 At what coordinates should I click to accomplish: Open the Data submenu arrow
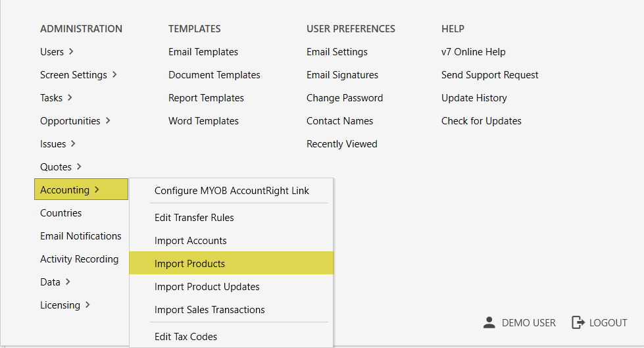(x=68, y=282)
